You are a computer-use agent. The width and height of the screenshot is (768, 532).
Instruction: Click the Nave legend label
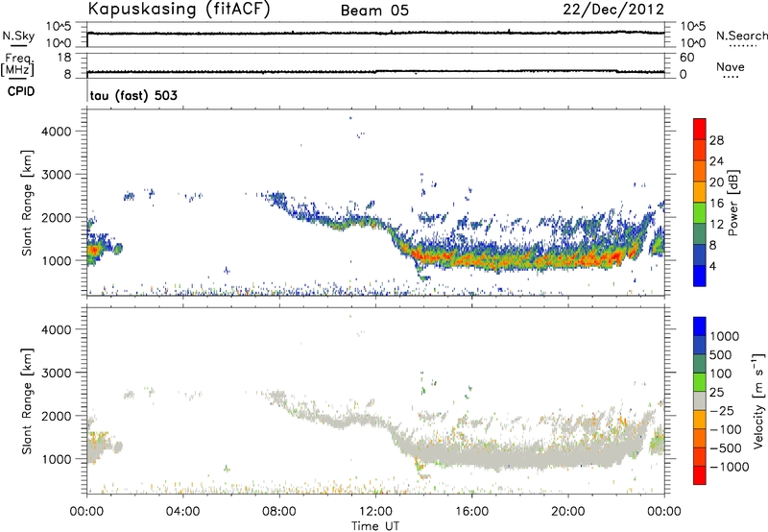[x=731, y=66]
